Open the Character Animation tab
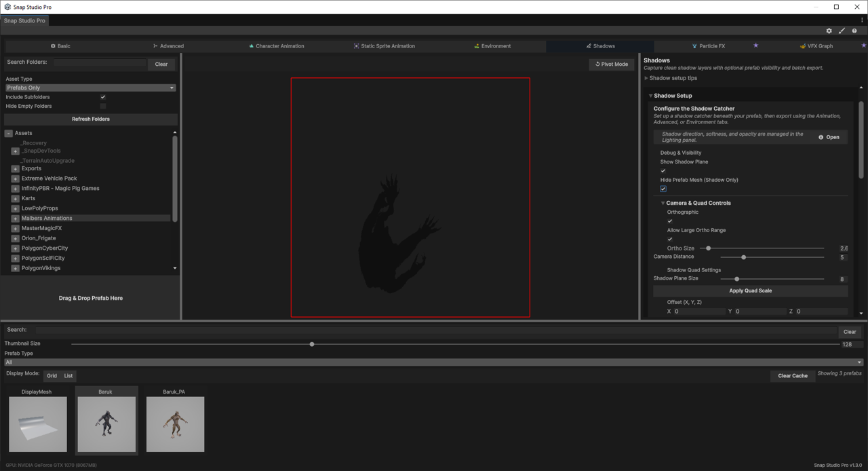868x471 pixels. (276, 46)
